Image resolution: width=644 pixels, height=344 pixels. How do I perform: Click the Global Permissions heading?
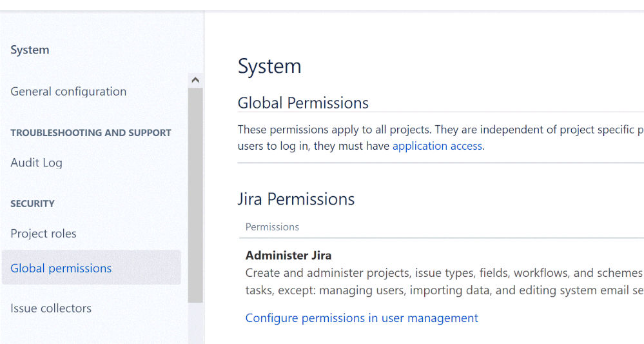(303, 103)
